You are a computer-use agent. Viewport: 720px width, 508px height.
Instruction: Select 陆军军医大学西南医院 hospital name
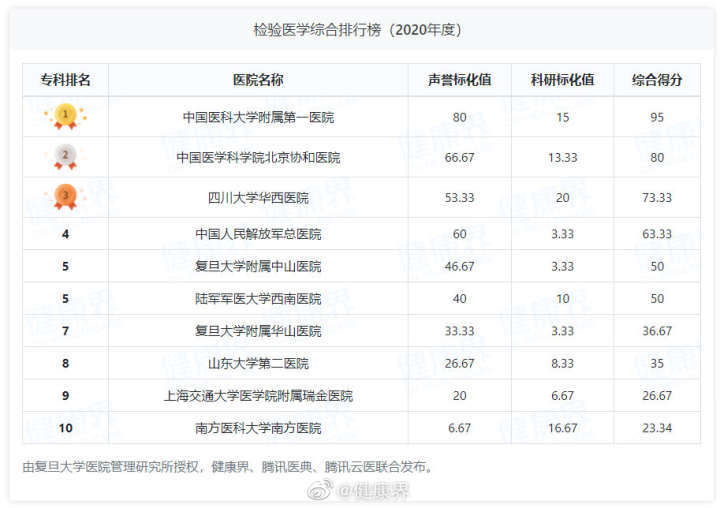tap(258, 299)
